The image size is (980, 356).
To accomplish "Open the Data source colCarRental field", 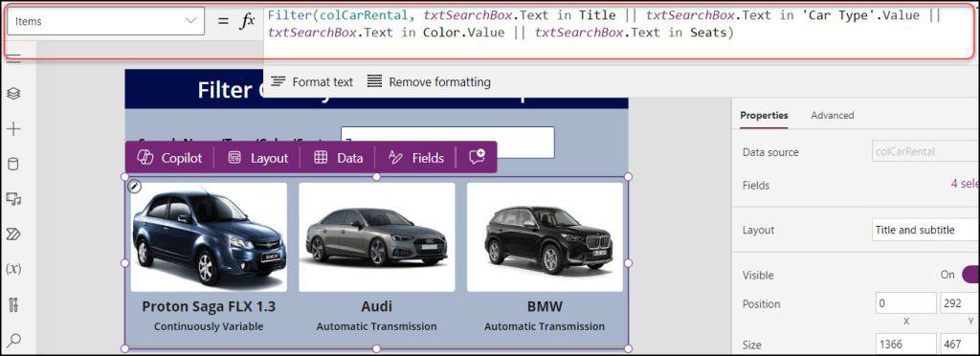I will (925, 152).
